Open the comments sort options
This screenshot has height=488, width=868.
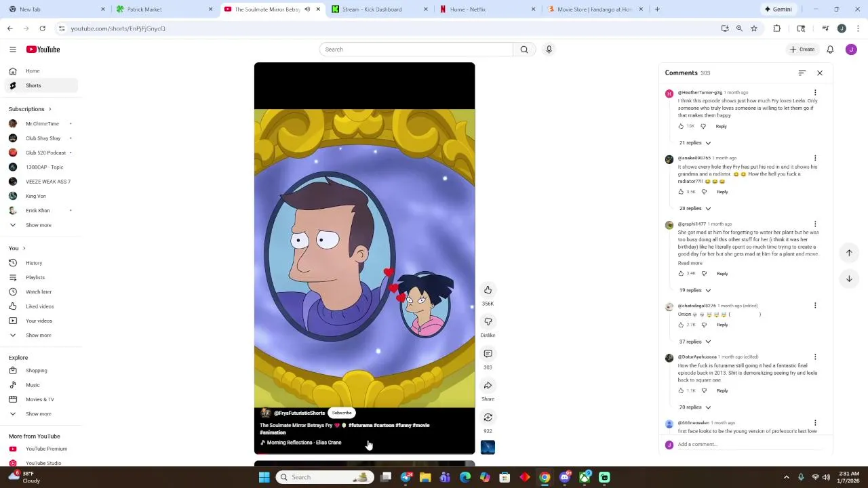point(802,73)
